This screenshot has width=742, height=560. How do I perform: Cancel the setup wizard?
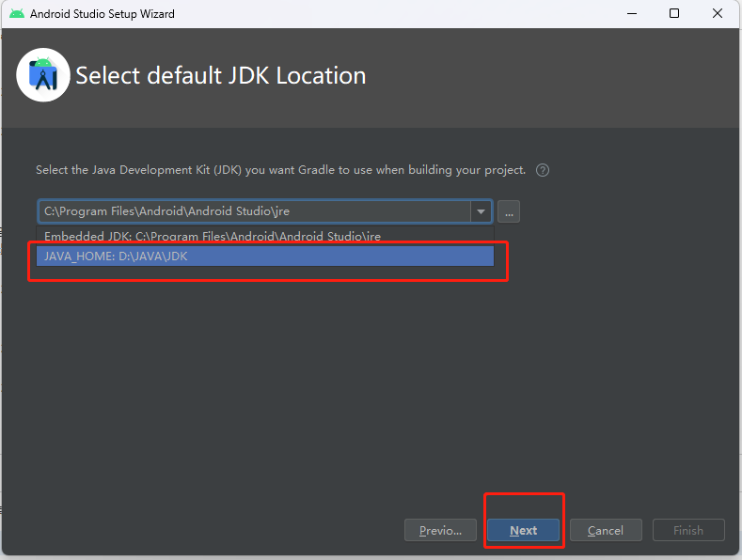coord(606,530)
